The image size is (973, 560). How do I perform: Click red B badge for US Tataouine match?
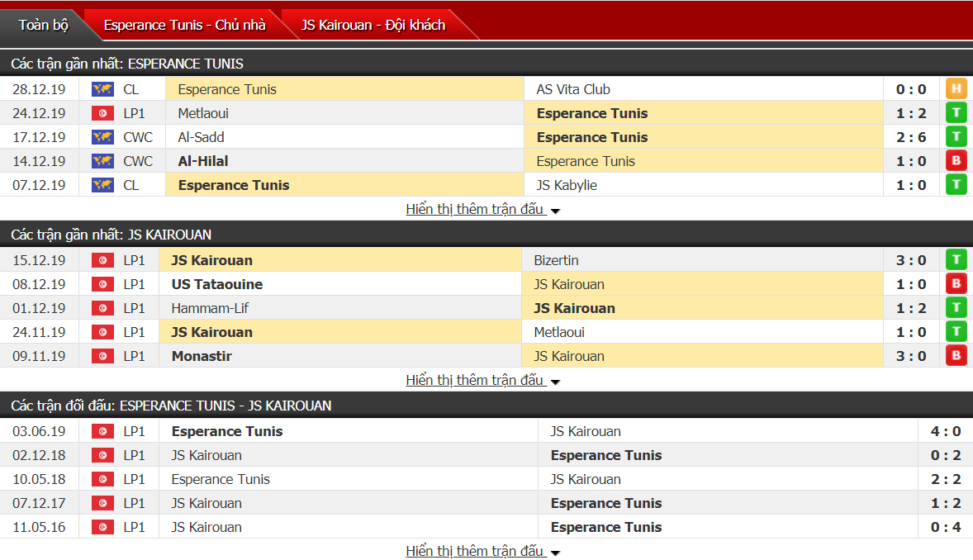coord(956,284)
